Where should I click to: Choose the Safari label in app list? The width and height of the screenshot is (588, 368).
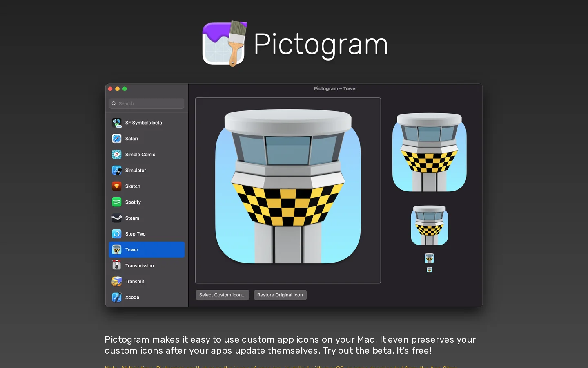131,139
